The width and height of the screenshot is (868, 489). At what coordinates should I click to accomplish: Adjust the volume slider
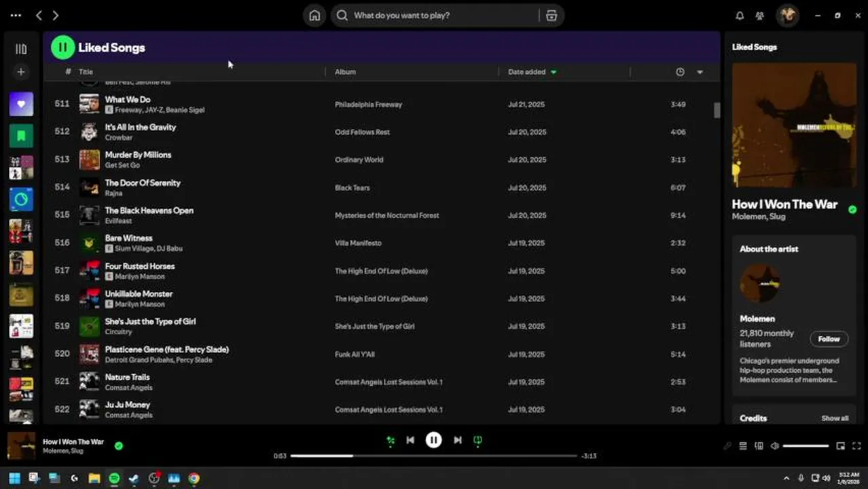point(806,446)
